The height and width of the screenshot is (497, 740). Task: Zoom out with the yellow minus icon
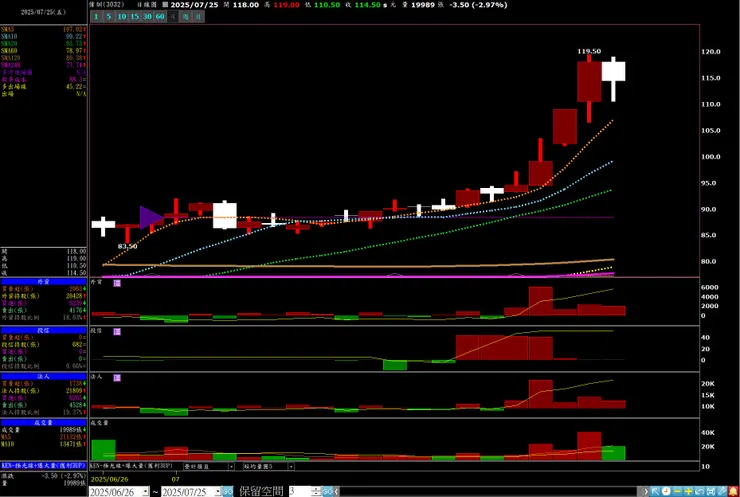point(677,492)
